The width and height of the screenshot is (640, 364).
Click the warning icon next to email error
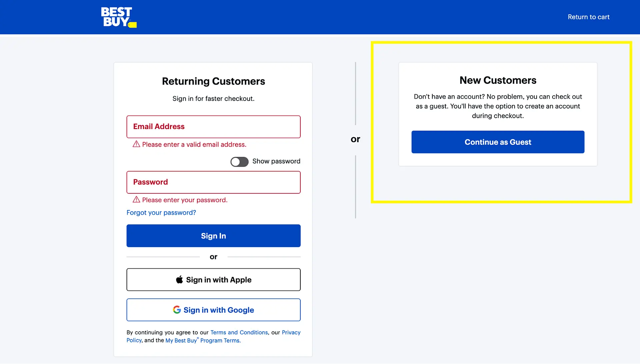[x=136, y=144]
